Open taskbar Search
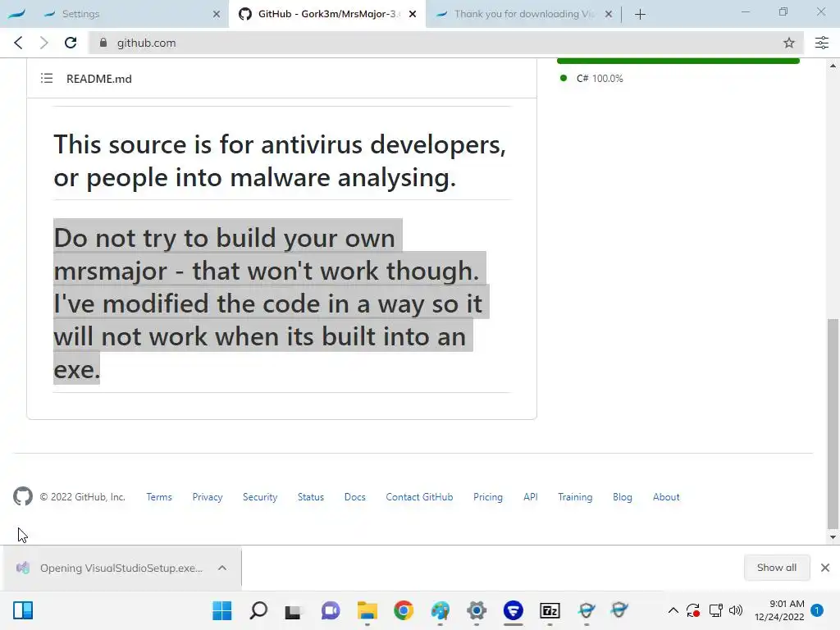840x630 pixels. (x=258, y=610)
